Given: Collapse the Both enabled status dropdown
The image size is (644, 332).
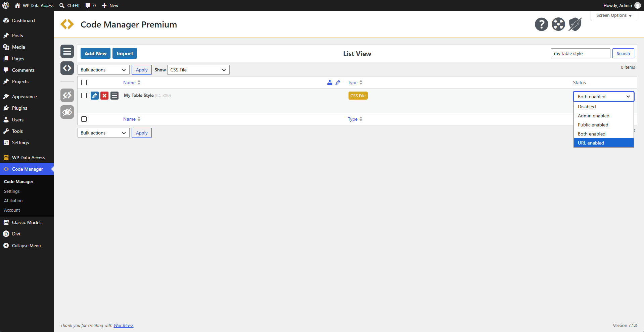Looking at the screenshot, I should pyautogui.click(x=603, y=97).
